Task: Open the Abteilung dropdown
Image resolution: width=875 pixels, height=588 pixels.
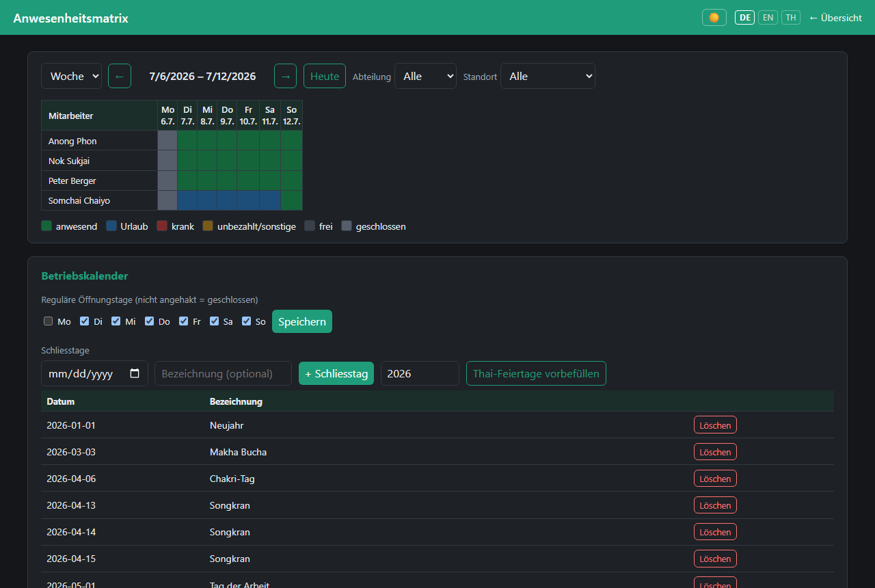Action: click(x=425, y=76)
